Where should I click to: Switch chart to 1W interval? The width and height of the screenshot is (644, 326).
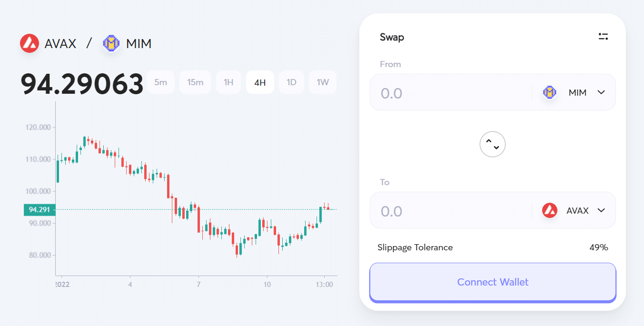coord(323,82)
